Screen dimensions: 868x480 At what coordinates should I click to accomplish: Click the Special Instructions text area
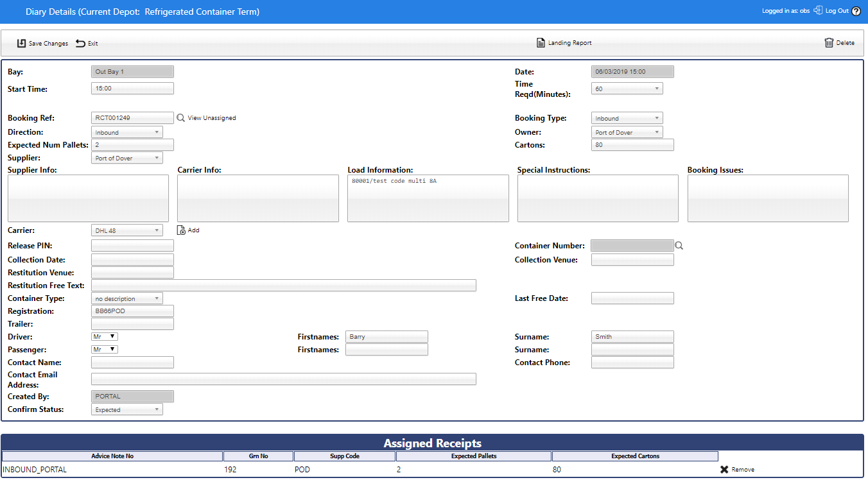coord(598,198)
